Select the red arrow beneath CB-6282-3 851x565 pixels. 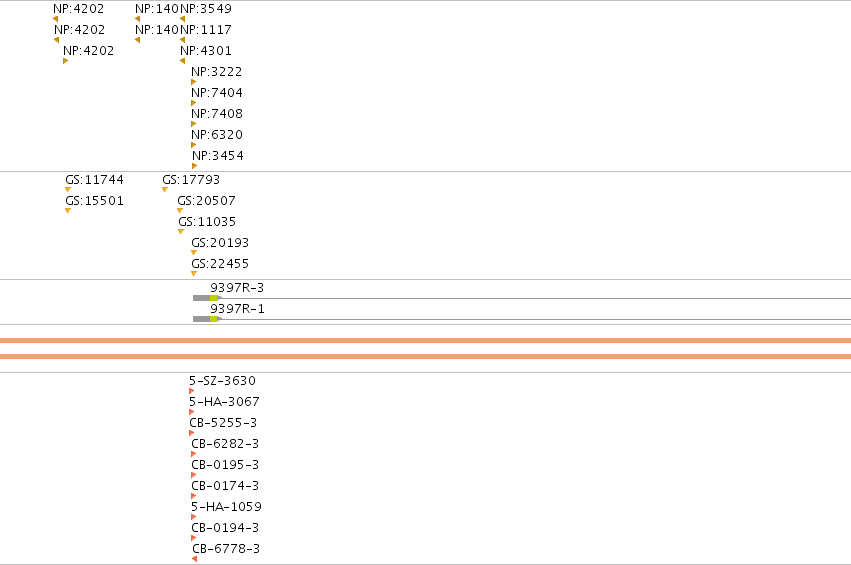tap(194, 454)
